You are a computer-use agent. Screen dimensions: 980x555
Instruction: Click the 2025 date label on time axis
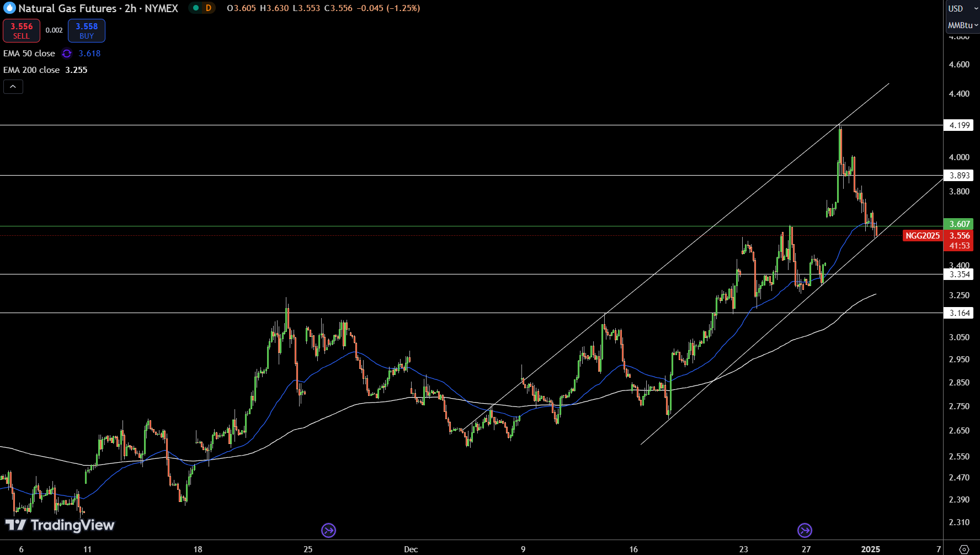[x=871, y=549]
